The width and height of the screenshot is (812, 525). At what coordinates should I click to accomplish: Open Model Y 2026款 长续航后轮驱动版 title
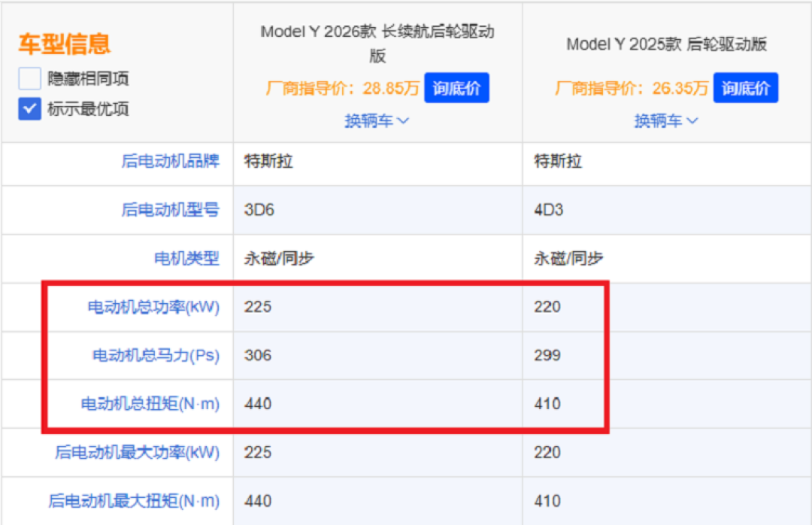(x=377, y=43)
